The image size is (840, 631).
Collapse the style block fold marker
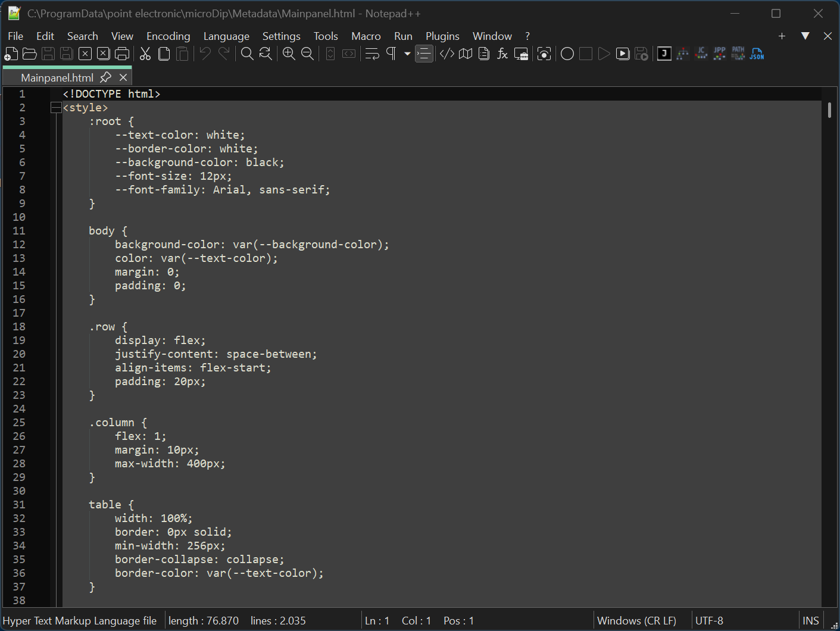tap(56, 108)
